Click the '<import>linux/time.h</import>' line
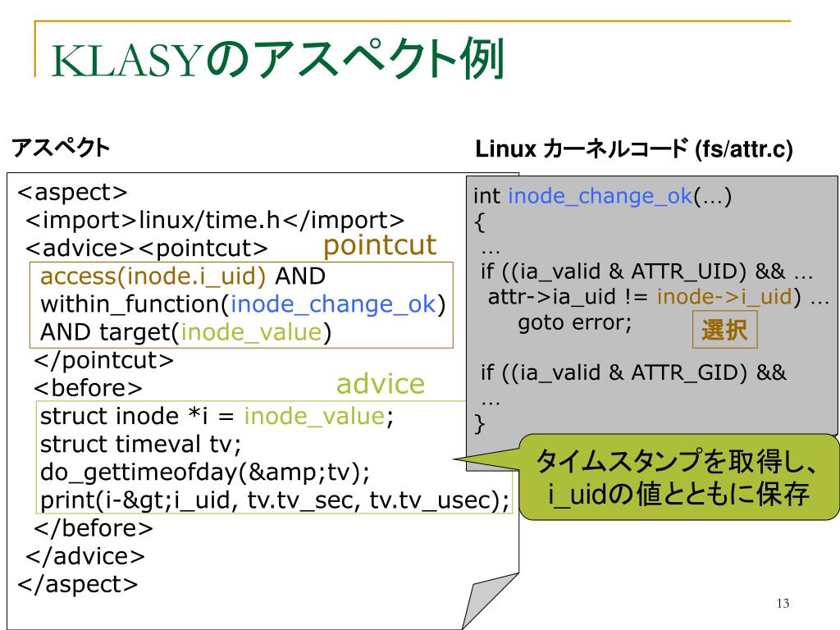 coord(215,220)
